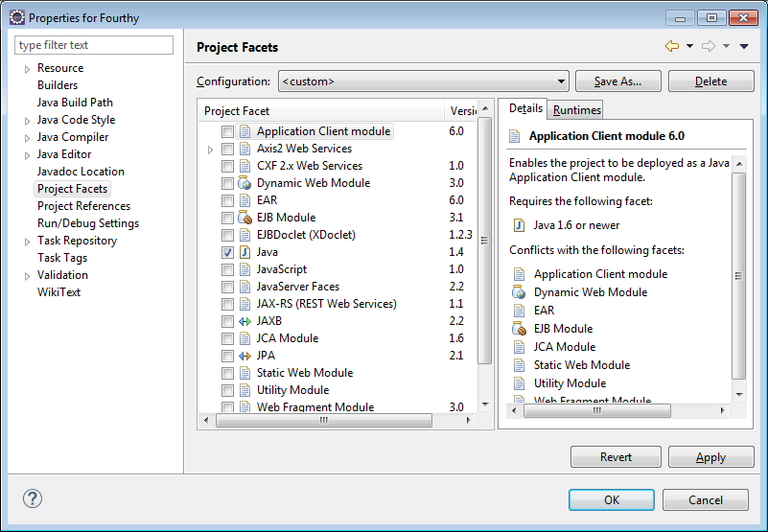Expand the Java Compiler tree item
Image resolution: width=768 pixels, height=532 pixels.
click(27, 137)
